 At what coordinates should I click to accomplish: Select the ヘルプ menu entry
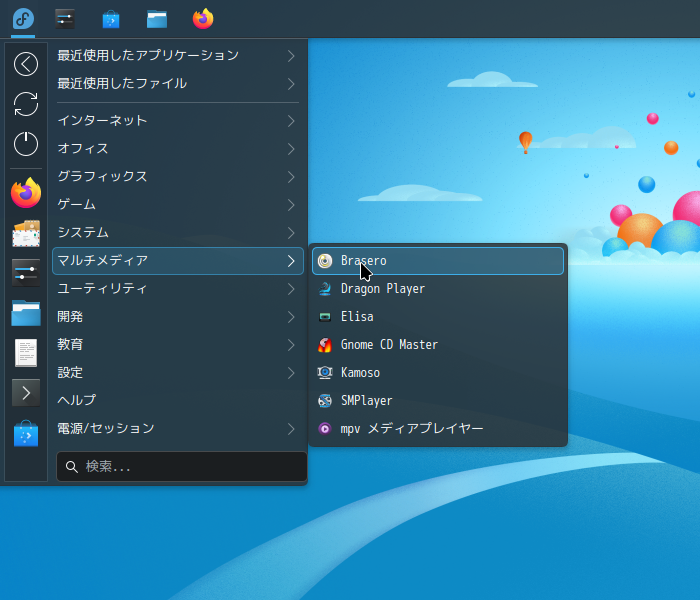click(x=178, y=400)
